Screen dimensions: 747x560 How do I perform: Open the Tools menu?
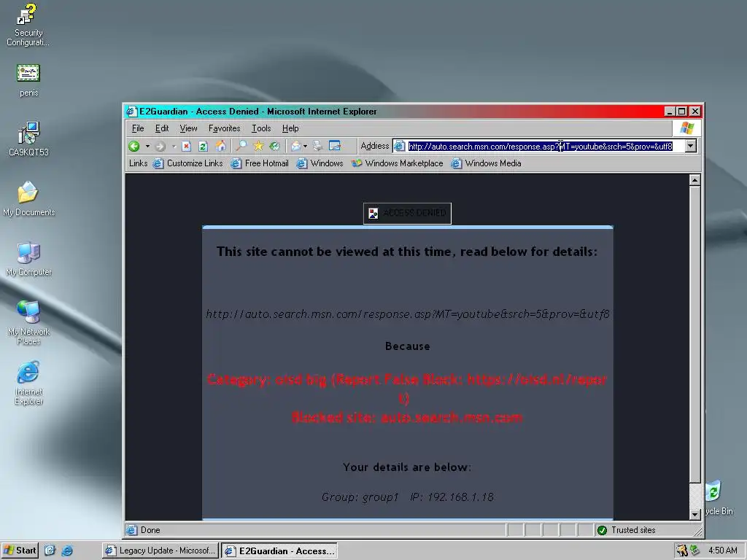(261, 128)
